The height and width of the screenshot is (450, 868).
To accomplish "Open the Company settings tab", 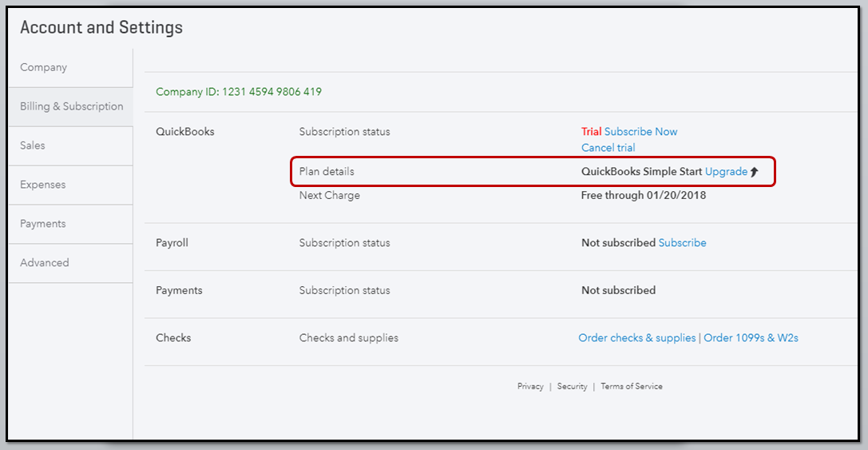I will 44,68.
